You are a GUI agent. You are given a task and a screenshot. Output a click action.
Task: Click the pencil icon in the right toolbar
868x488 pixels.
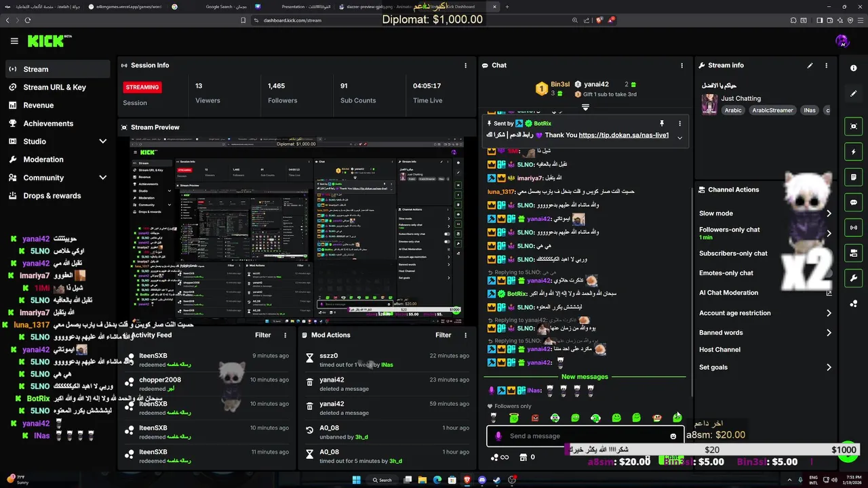click(854, 94)
